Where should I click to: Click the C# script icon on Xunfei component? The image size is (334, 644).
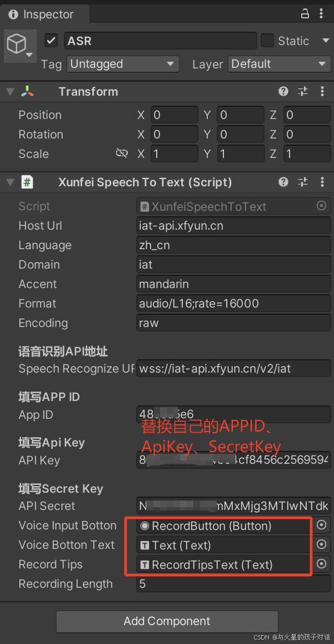[x=27, y=182]
